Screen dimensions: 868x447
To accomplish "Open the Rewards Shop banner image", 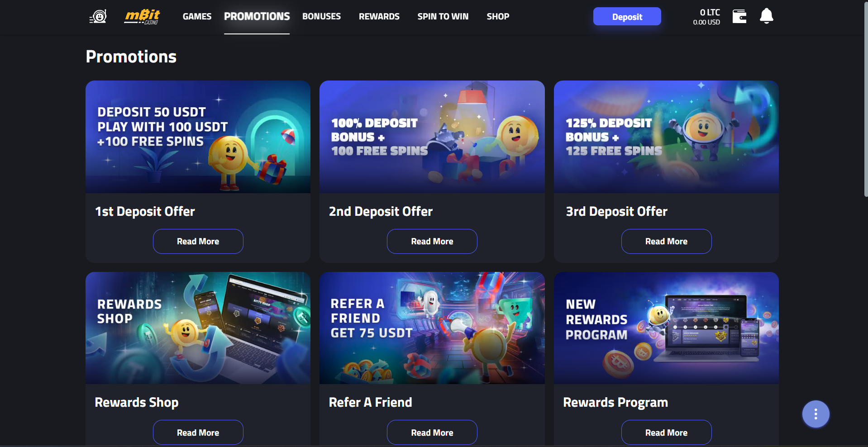I will (198, 328).
